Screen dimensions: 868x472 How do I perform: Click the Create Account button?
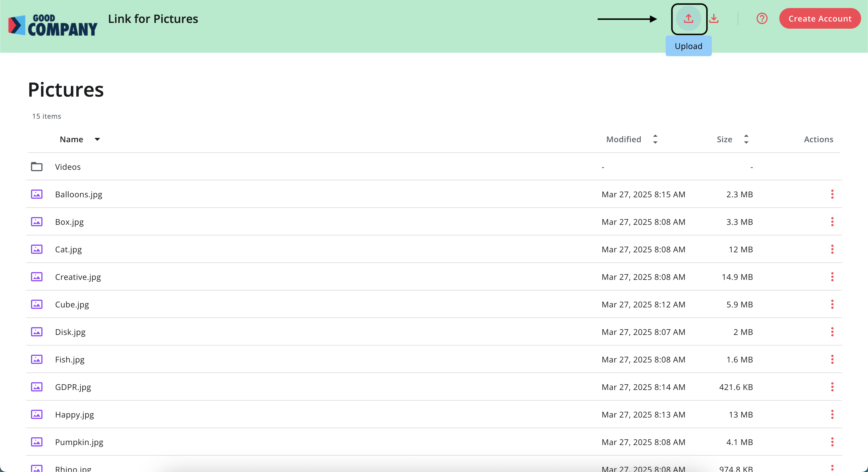point(820,19)
